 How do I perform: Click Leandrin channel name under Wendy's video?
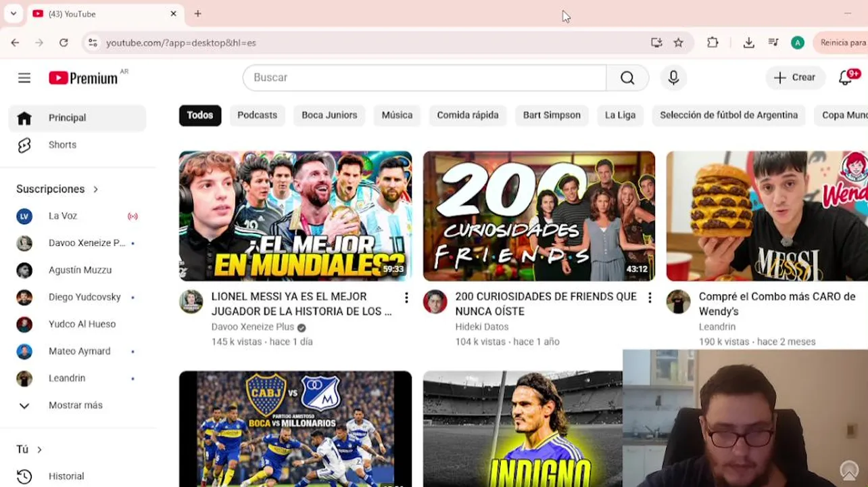coord(717,327)
